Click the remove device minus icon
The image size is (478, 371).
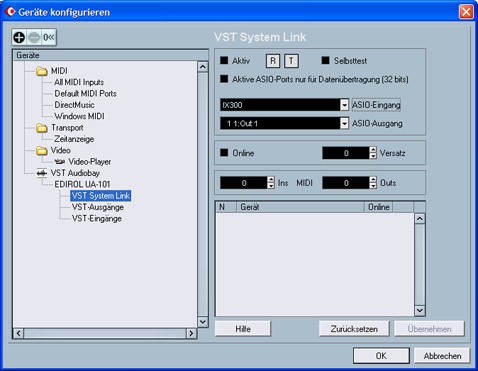34,37
